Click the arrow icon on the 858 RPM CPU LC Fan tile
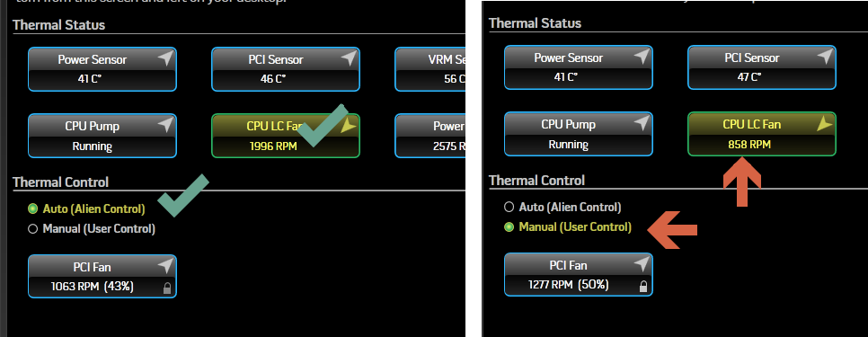This screenshot has height=337, width=868. 824,124
